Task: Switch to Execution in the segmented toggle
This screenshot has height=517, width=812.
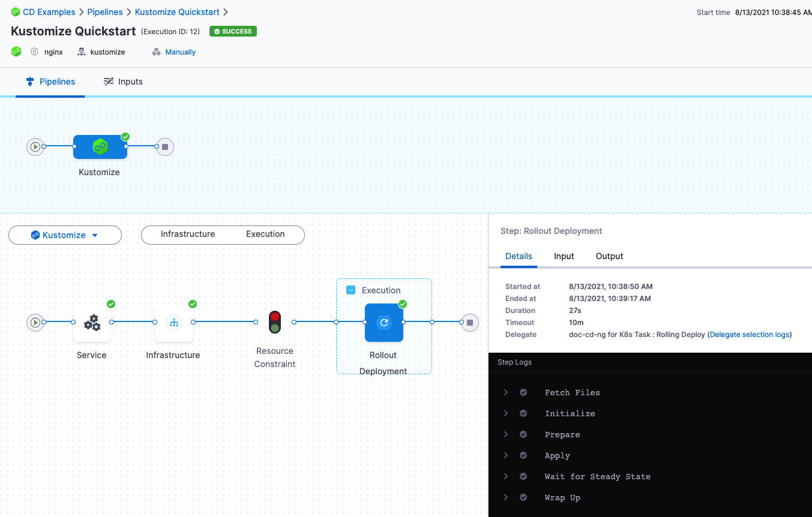Action: (265, 235)
